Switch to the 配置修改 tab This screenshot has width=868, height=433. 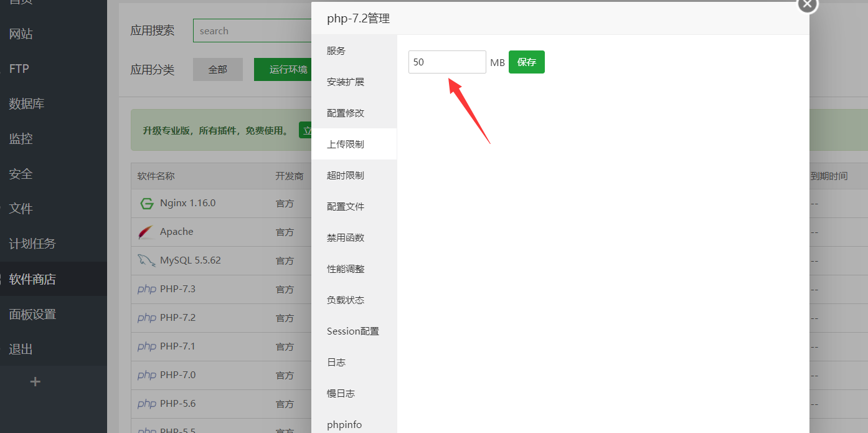click(346, 113)
